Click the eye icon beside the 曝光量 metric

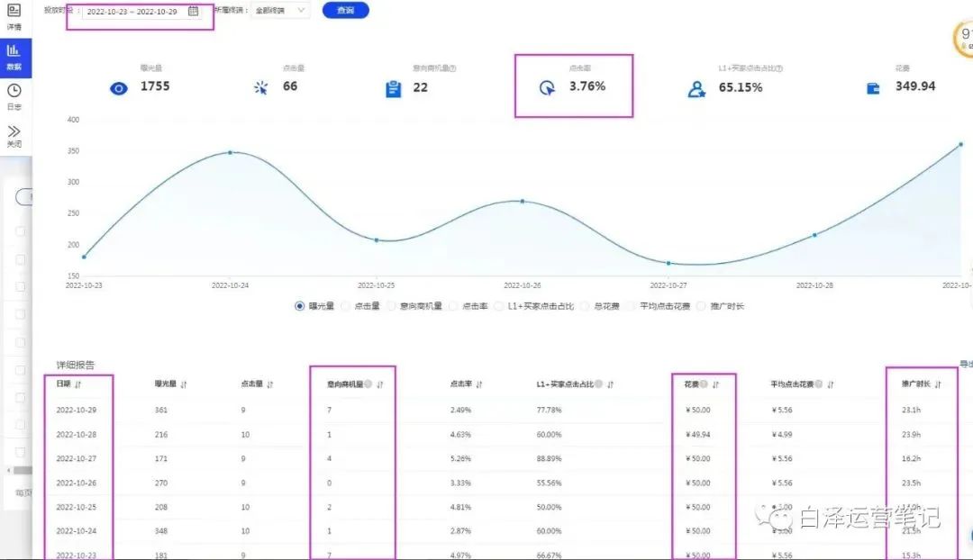[118, 86]
